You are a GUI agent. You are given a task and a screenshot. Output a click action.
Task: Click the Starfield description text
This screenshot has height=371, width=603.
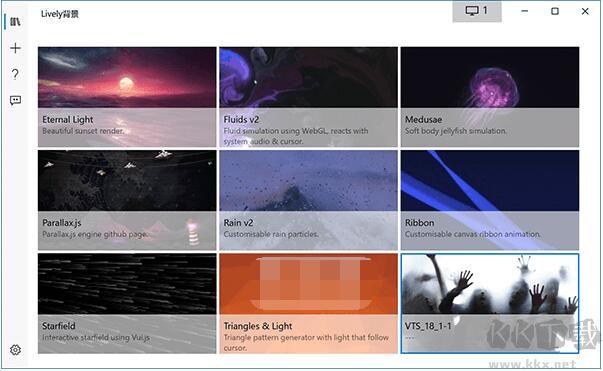click(96, 338)
